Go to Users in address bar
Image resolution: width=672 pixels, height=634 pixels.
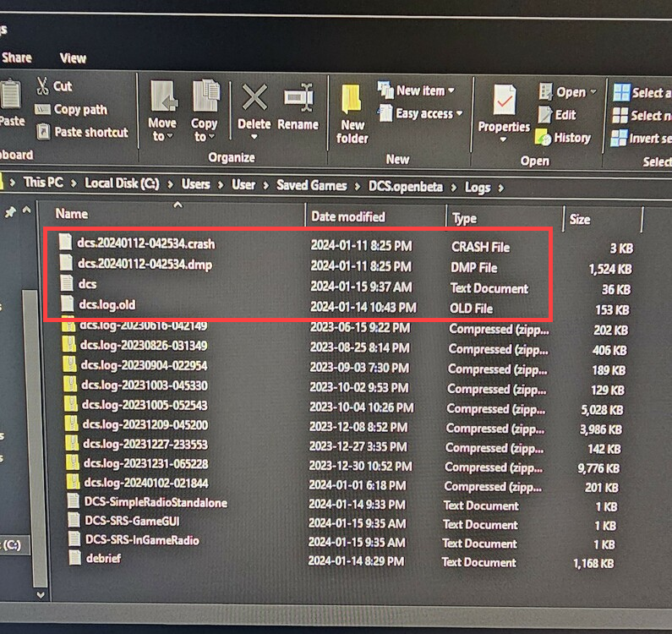196,184
